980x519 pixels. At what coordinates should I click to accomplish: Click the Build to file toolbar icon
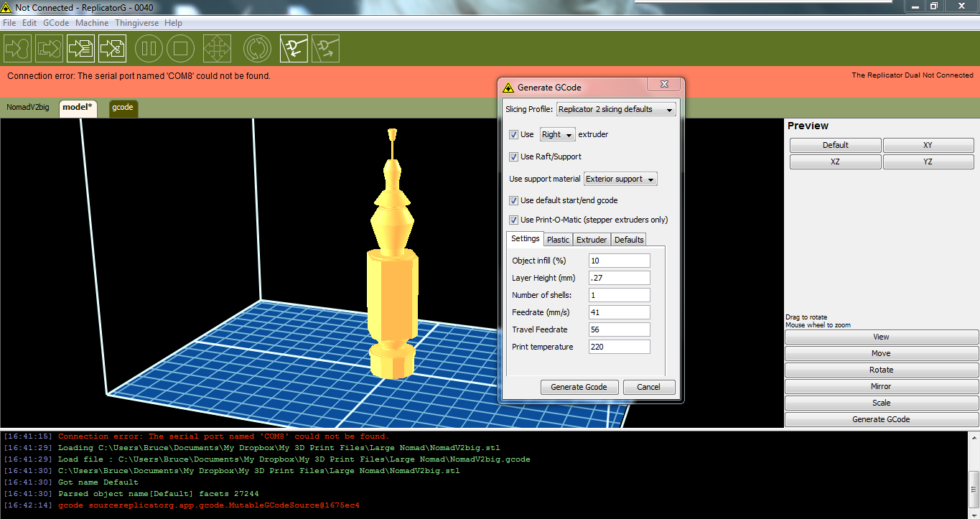(80, 49)
